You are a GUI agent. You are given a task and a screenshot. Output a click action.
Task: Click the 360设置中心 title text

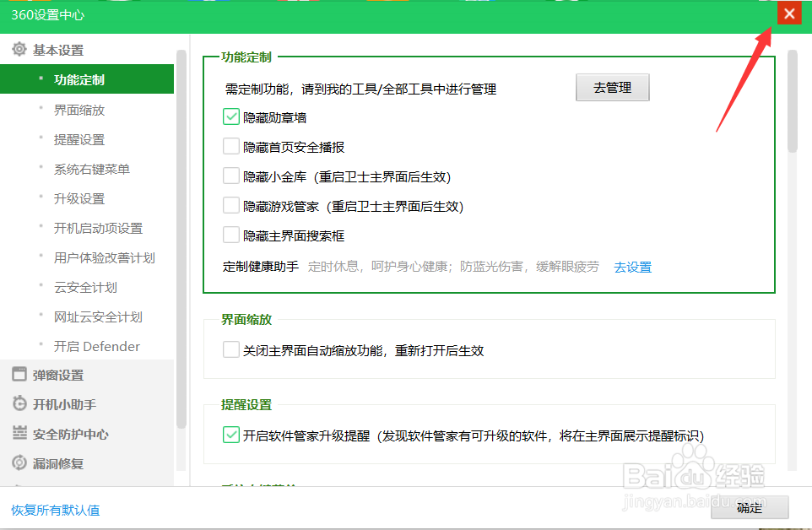pyautogui.click(x=47, y=15)
